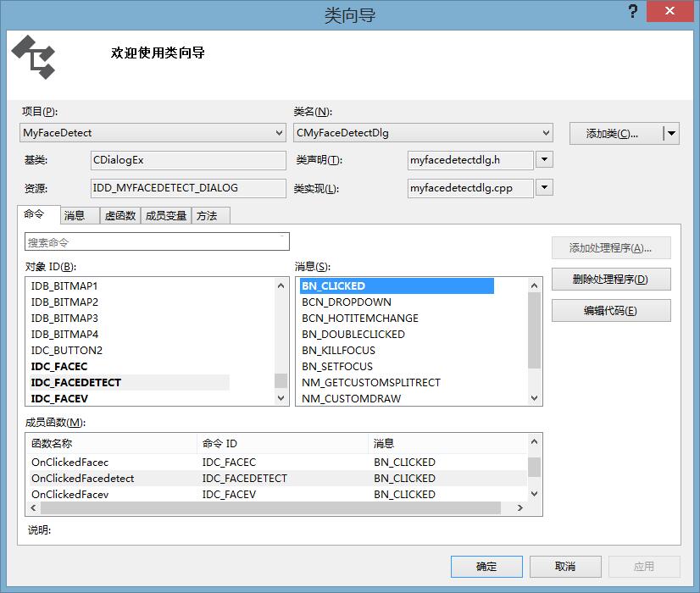Click the 删除处理程序 button

[612, 279]
